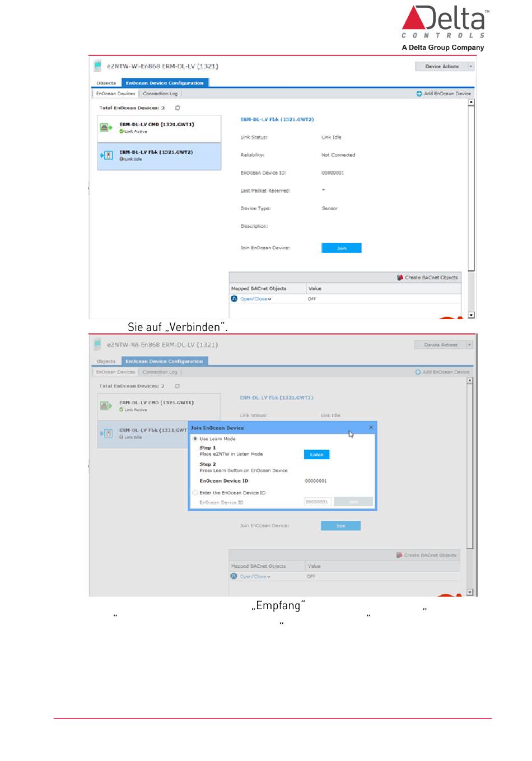Click Create BACnet Objects icon in bottom screenshot
The height and width of the screenshot is (761, 532).
[399, 555]
